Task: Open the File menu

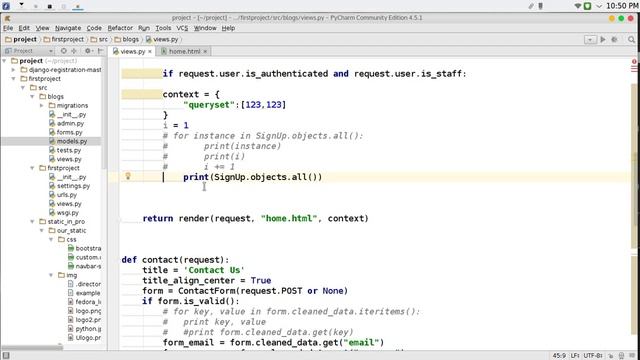Action: pyautogui.click(x=8, y=28)
